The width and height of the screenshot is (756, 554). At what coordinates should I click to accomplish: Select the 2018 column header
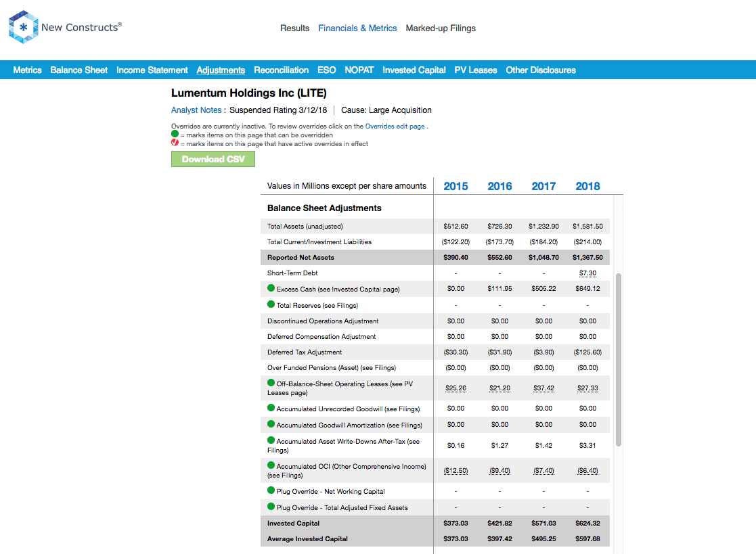(x=587, y=186)
